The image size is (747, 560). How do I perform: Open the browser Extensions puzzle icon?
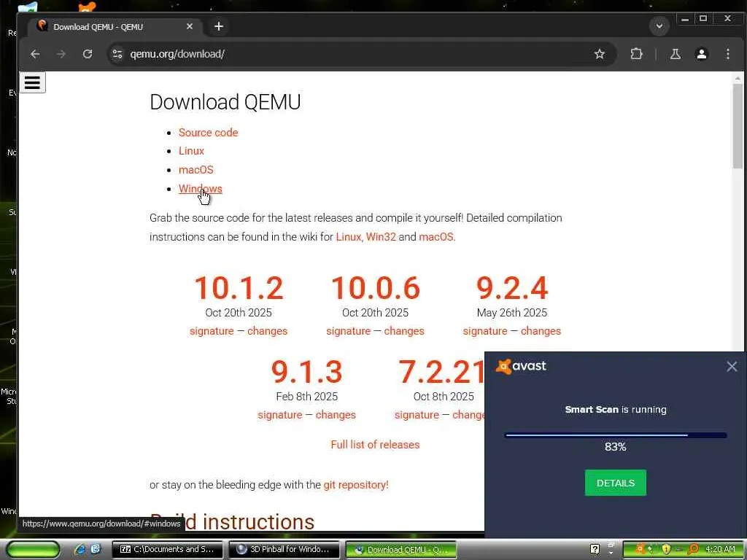(636, 54)
